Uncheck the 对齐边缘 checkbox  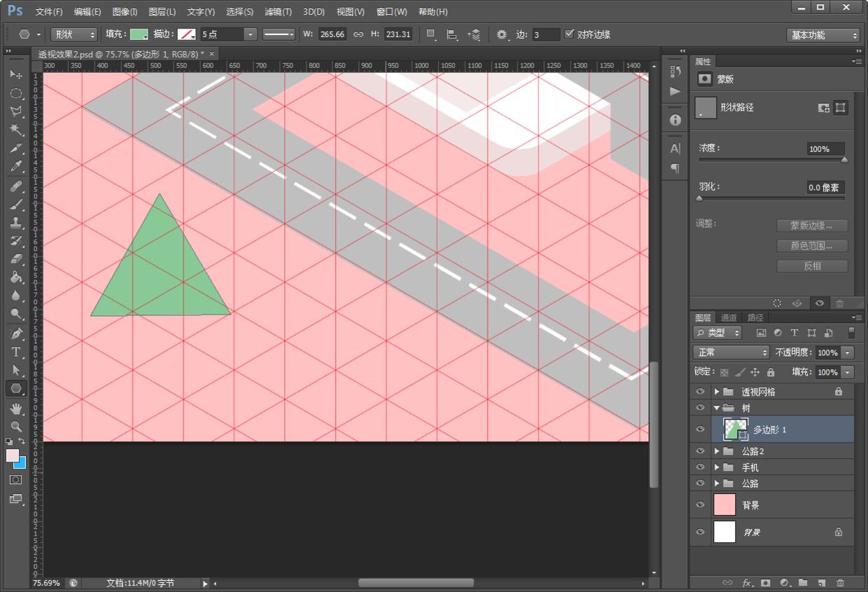pos(569,34)
